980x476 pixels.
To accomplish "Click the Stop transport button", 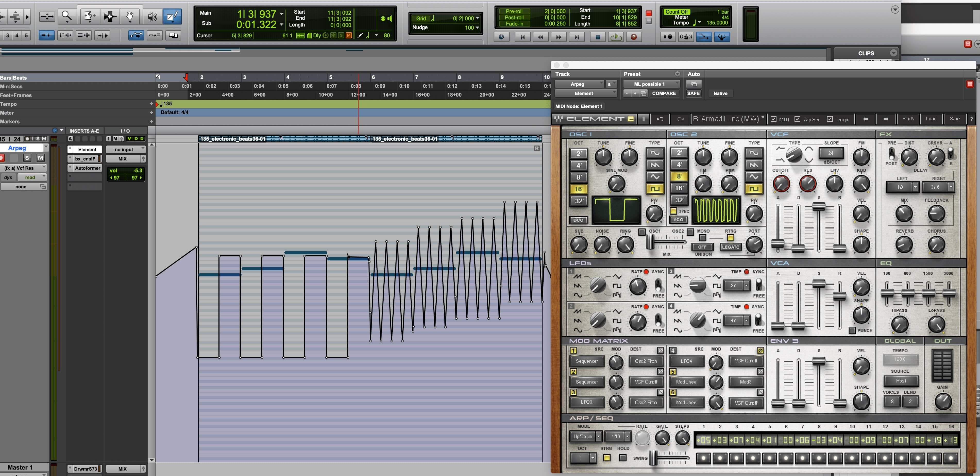I will tap(598, 37).
